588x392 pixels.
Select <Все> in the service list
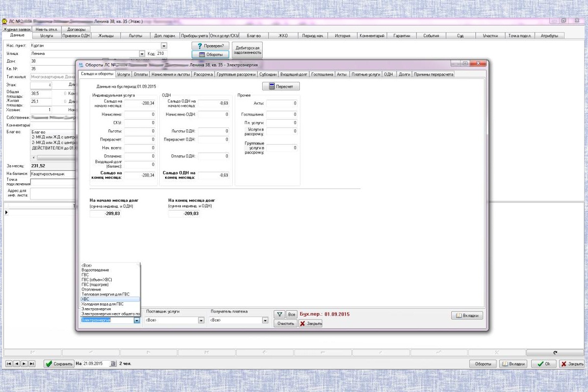click(110, 265)
